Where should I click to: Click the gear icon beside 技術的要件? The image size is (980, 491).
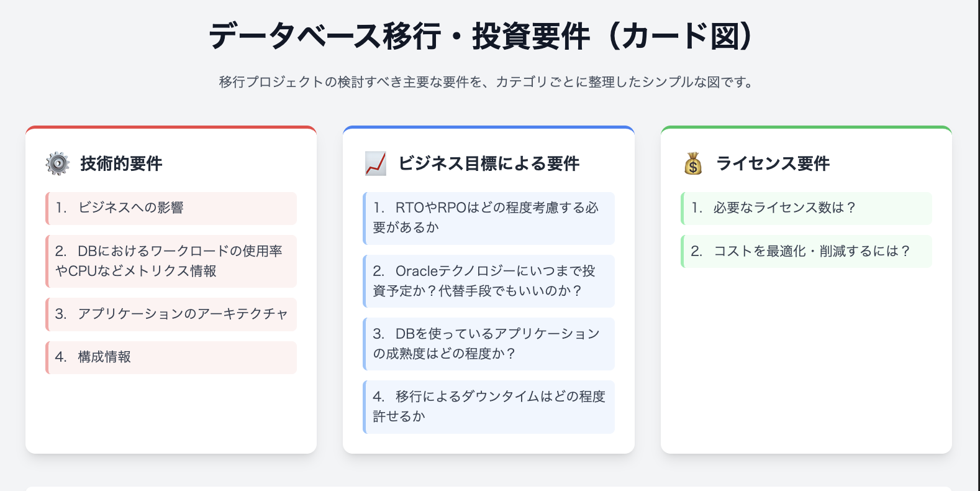58,163
